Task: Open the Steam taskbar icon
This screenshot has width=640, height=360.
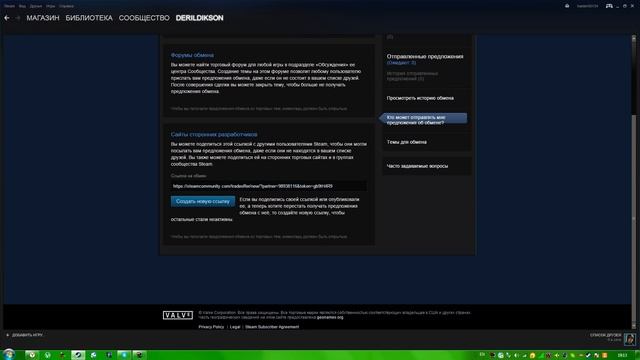Action: click(x=78, y=355)
